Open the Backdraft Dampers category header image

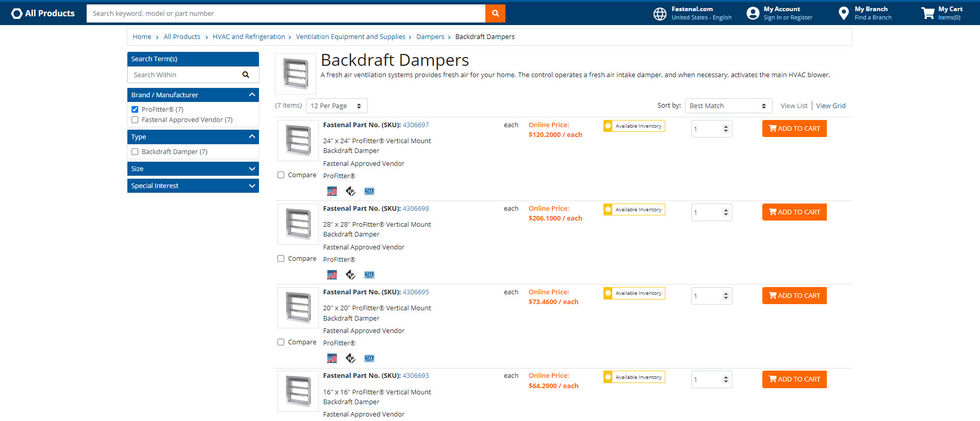pyautogui.click(x=295, y=74)
